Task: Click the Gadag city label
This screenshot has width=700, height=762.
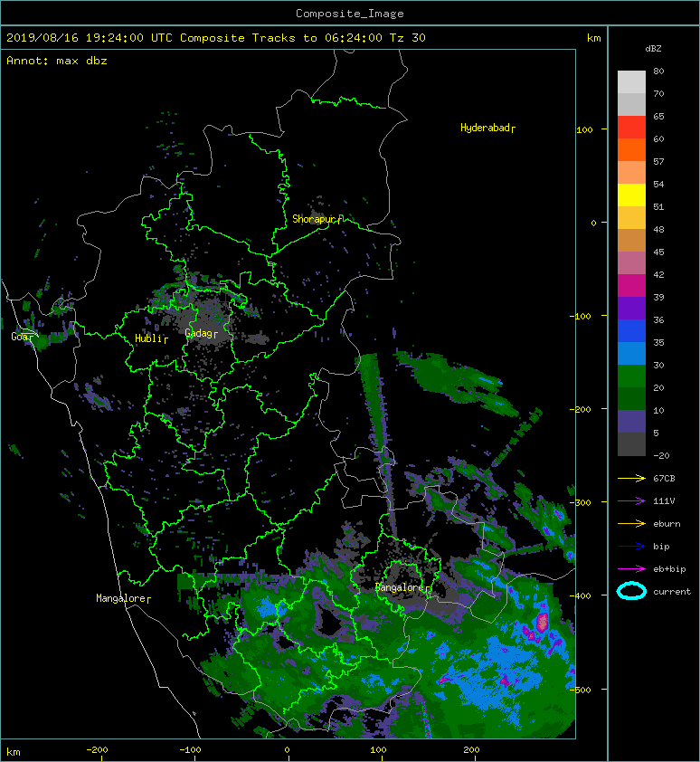Action: click(201, 333)
